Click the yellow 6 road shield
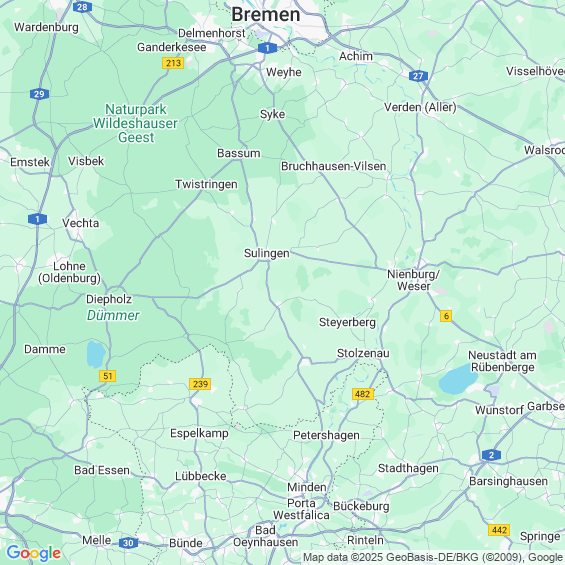 [446, 316]
